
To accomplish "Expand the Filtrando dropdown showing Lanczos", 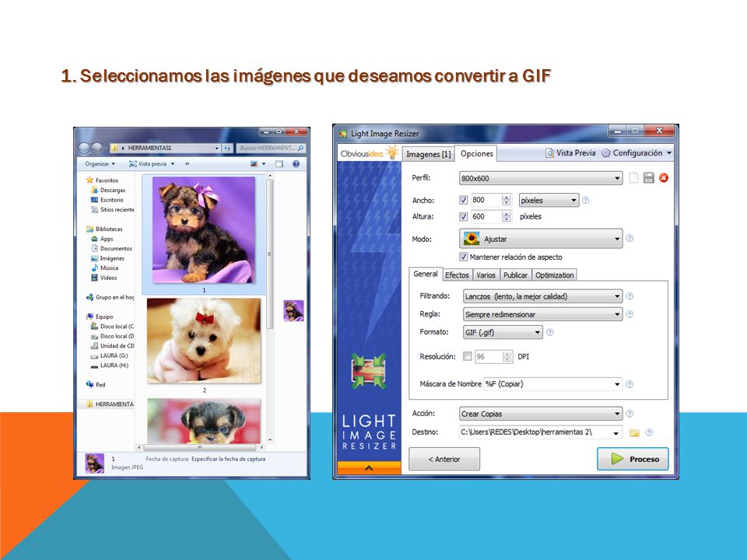I will [x=542, y=296].
